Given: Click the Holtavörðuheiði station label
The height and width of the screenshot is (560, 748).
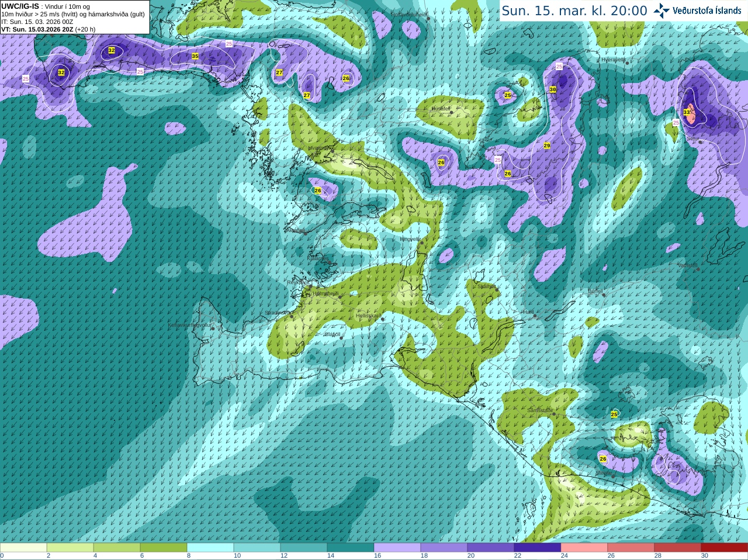Looking at the screenshot, I should click(x=409, y=14).
